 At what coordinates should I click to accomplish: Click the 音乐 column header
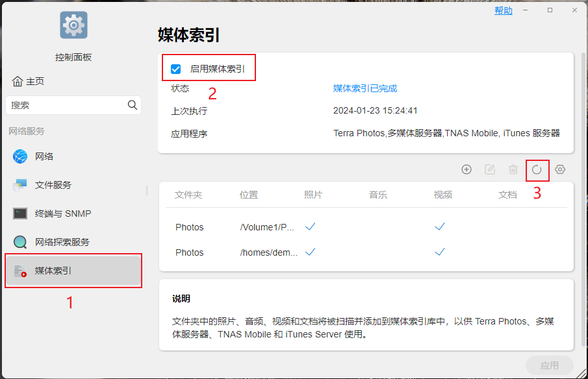point(378,195)
